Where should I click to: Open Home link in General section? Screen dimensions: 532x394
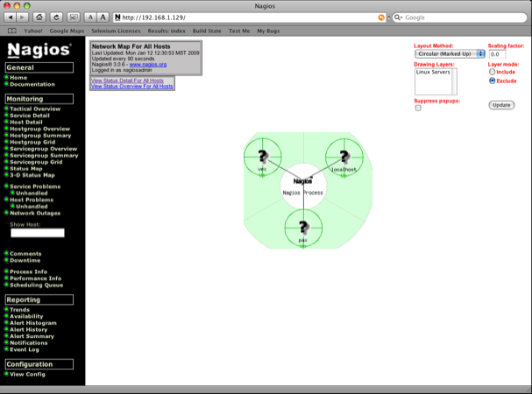(x=18, y=78)
